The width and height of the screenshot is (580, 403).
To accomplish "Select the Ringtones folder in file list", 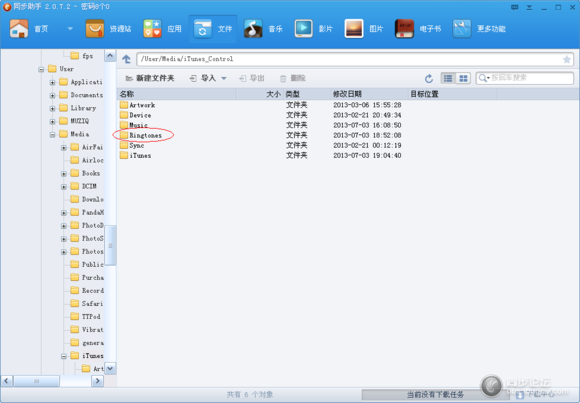I will 141,135.
